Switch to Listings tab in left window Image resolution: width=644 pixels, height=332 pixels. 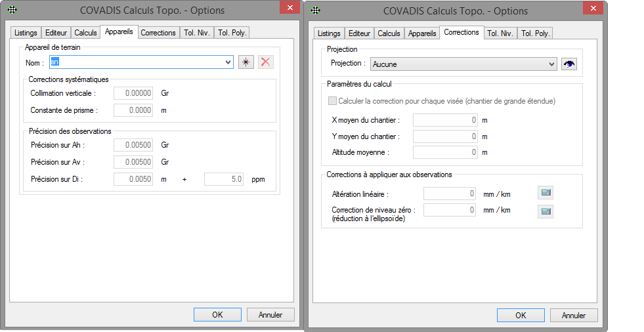pyautogui.click(x=26, y=33)
